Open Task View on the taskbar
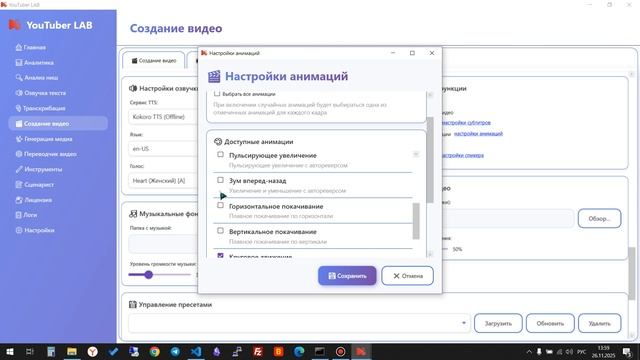640x360 pixels. tap(30, 351)
